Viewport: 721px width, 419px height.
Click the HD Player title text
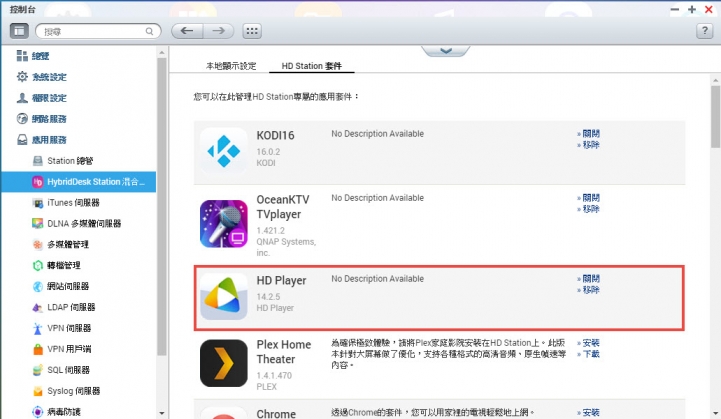pyautogui.click(x=281, y=281)
